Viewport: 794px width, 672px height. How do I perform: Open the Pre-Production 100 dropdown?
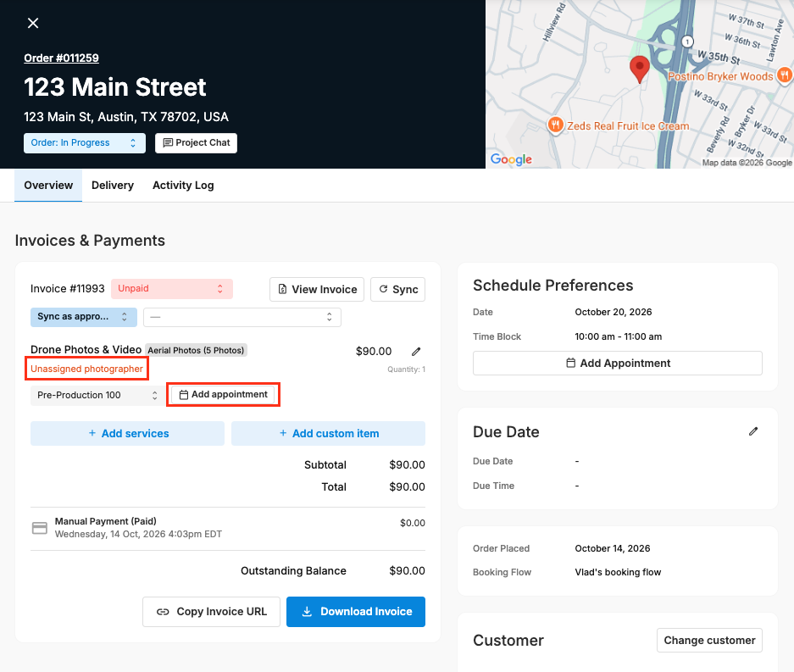[97, 395]
